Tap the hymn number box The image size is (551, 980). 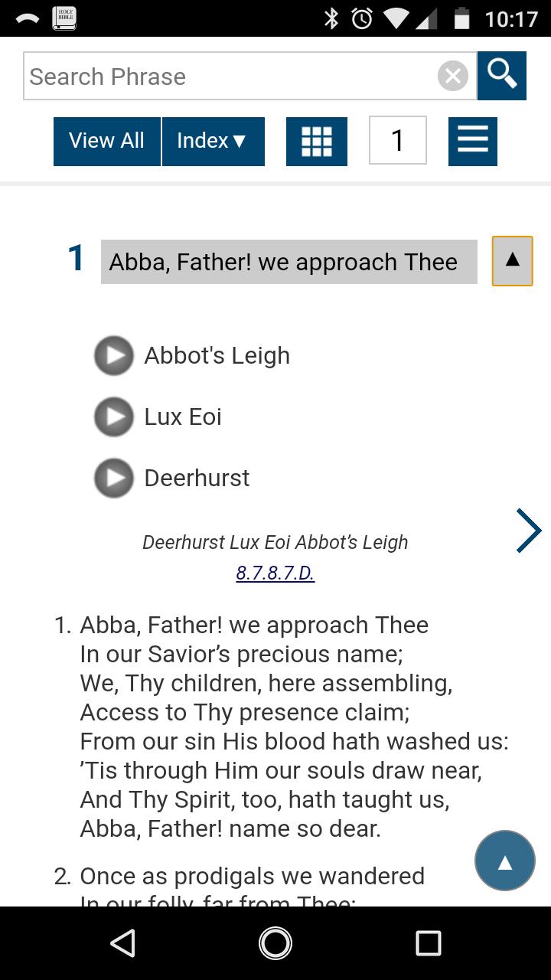tap(397, 141)
